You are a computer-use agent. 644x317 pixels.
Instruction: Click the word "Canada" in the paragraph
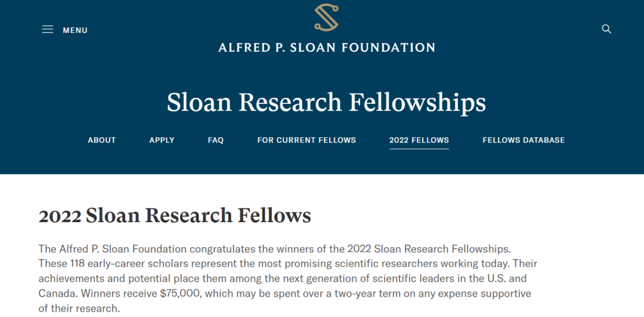pyautogui.click(x=57, y=294)
